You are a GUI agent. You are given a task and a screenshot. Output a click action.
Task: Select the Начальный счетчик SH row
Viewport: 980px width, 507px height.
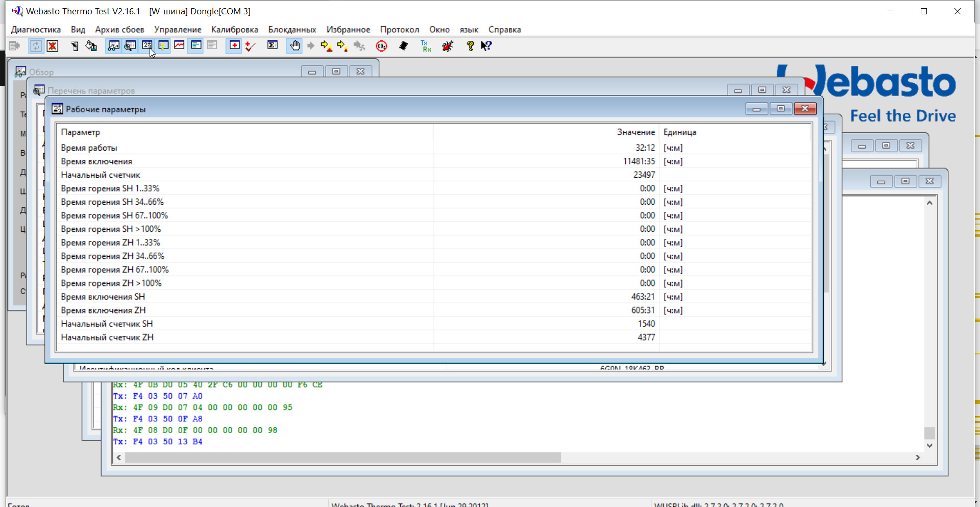434,324
